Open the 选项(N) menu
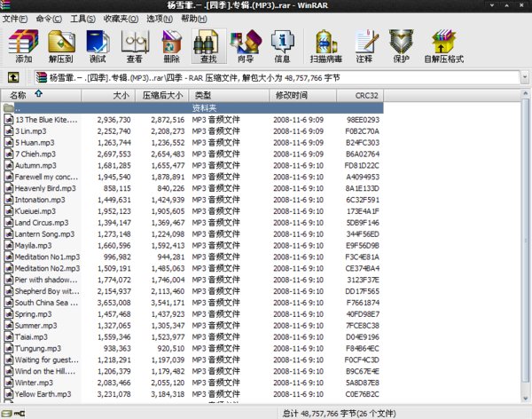The width and height of the screenshot is (532, 419). 160,19
